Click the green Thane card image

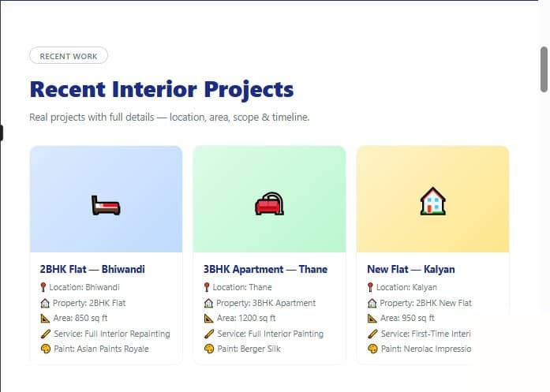click(269, 200)
